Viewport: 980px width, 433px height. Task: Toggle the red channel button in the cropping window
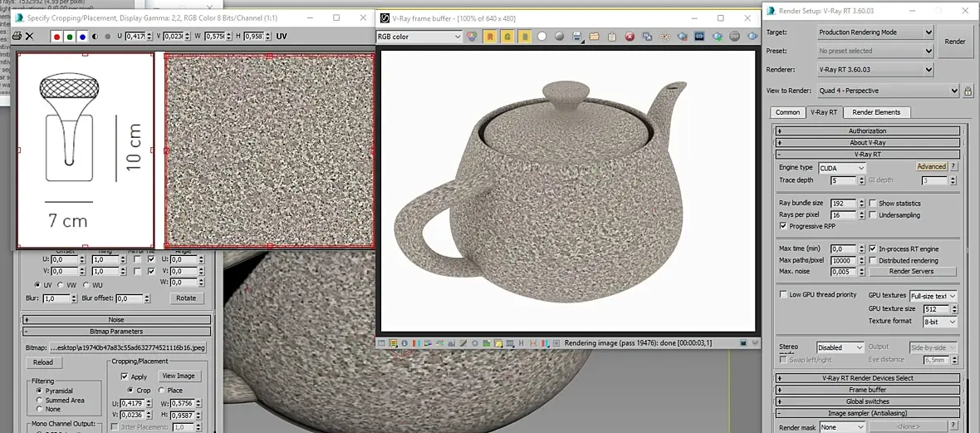click(56, 37)
